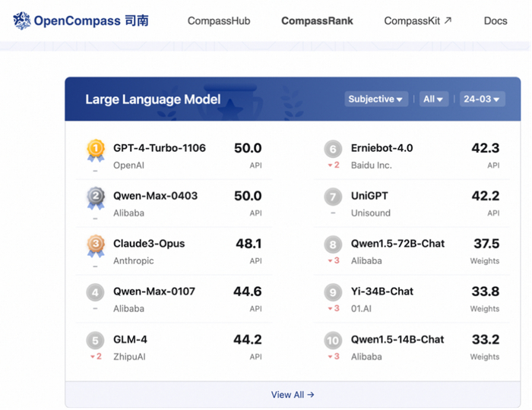The image size is (532, 410).
Task: Click the 44.6 score of Qwen-Max-0107
Action: click(x=247, y=292)
